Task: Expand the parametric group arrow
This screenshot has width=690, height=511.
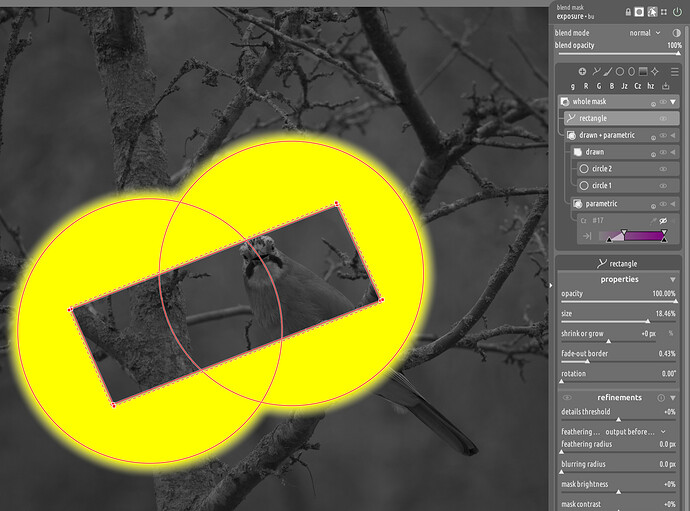Action: click(673, 204)
